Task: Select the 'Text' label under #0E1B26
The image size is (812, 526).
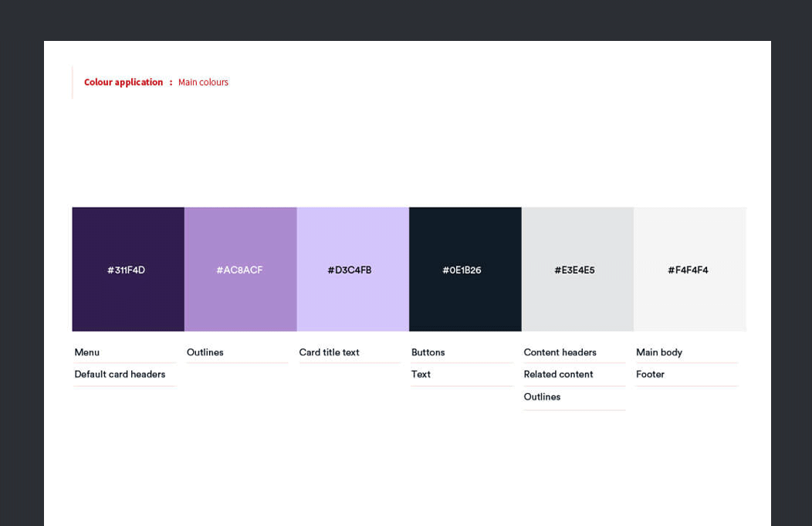Action: pyautogui.click(x=421, y=375)
